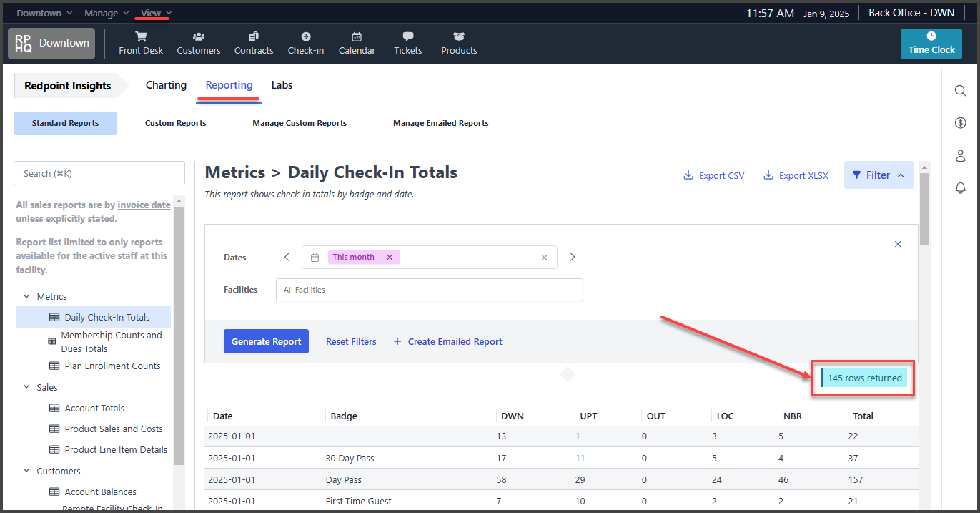980x513 pixels.
Task: Collapse the Metrics report group
Action: [27, 296]
